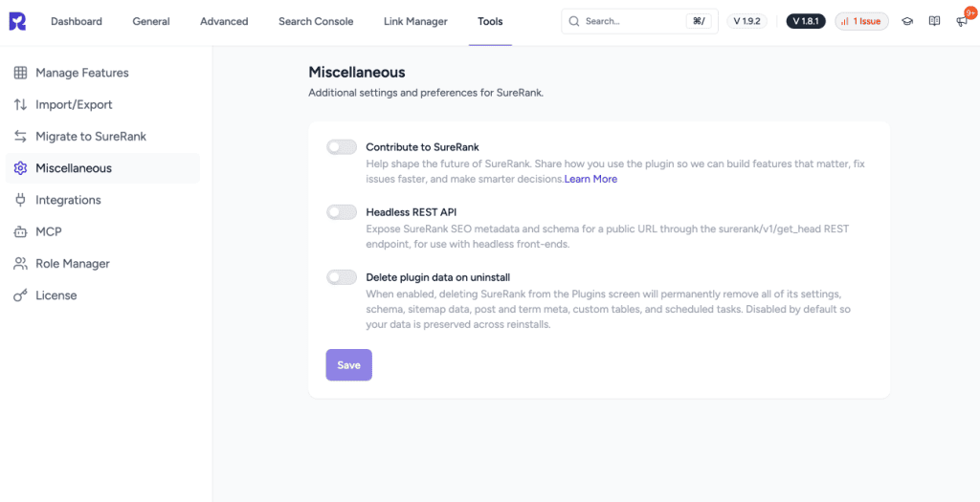This screenshot has width=980, height=502.
Task: Click the License key icon
Action: pos(20,295)
